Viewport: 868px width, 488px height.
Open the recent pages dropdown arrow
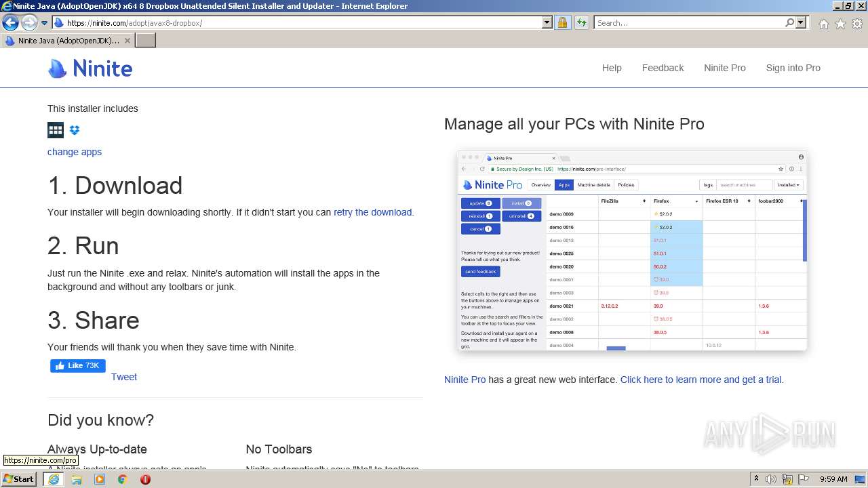click(44, 23)
